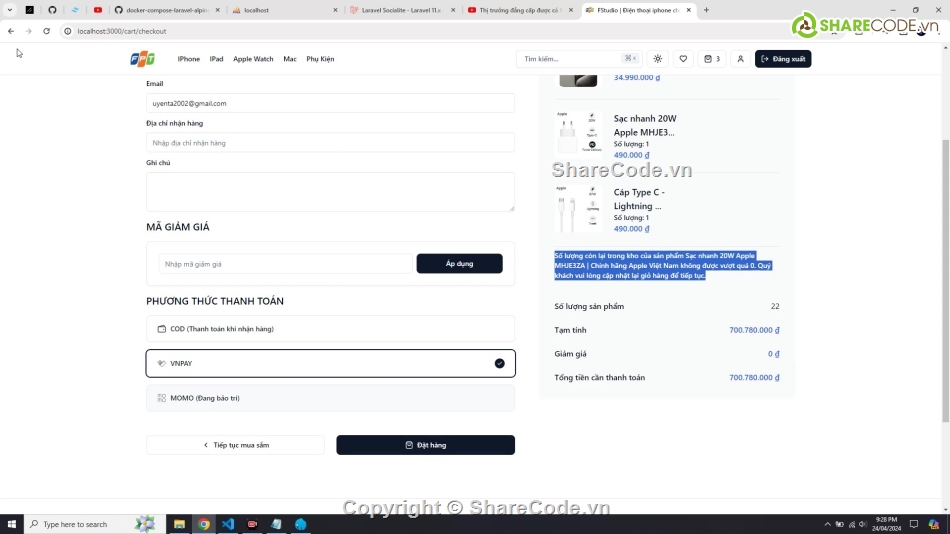Click the pinned GitHub tab icon
The height and width of the screenshot is (534, 950).
(52, 10)
